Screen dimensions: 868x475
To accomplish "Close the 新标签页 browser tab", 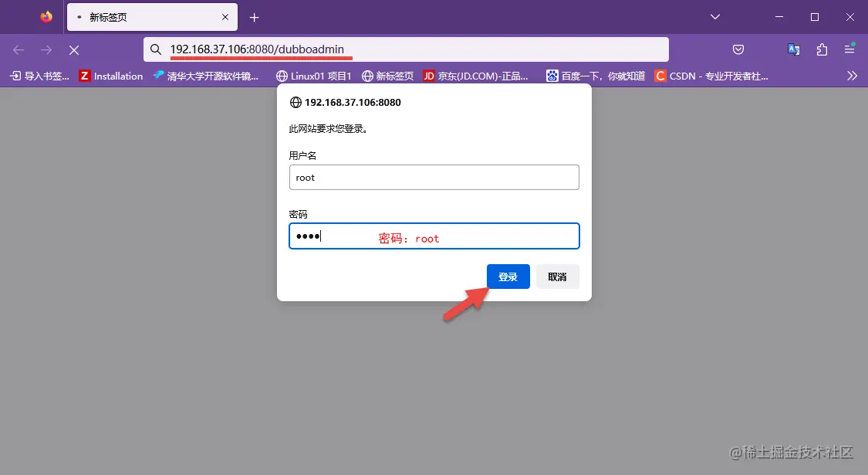I will tap(225, 17).
